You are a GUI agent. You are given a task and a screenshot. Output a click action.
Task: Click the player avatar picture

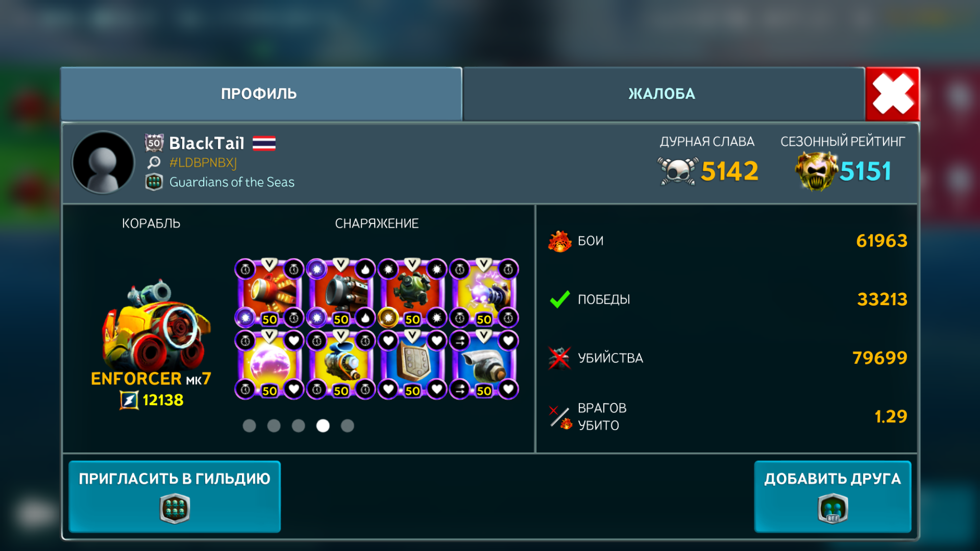103,163
